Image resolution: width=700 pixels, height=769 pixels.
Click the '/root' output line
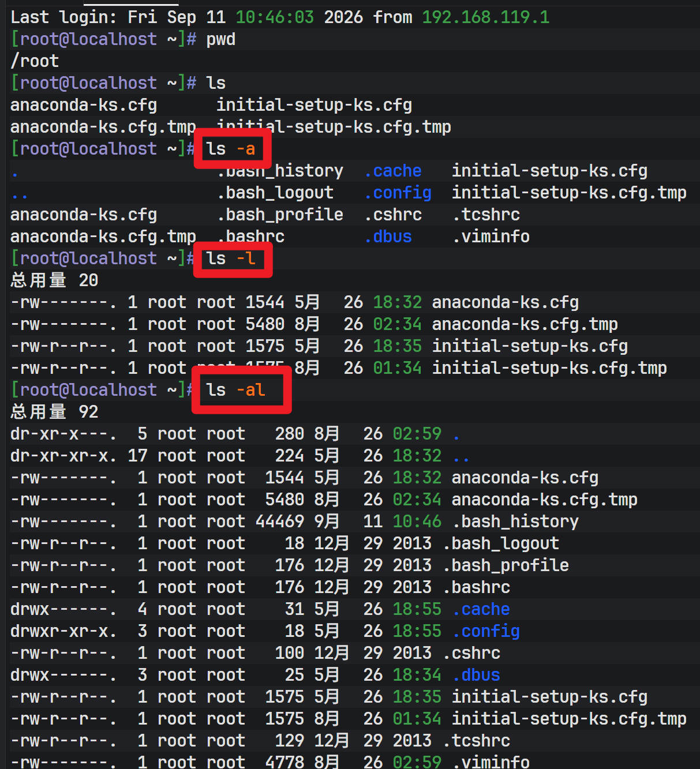point(35,61)
